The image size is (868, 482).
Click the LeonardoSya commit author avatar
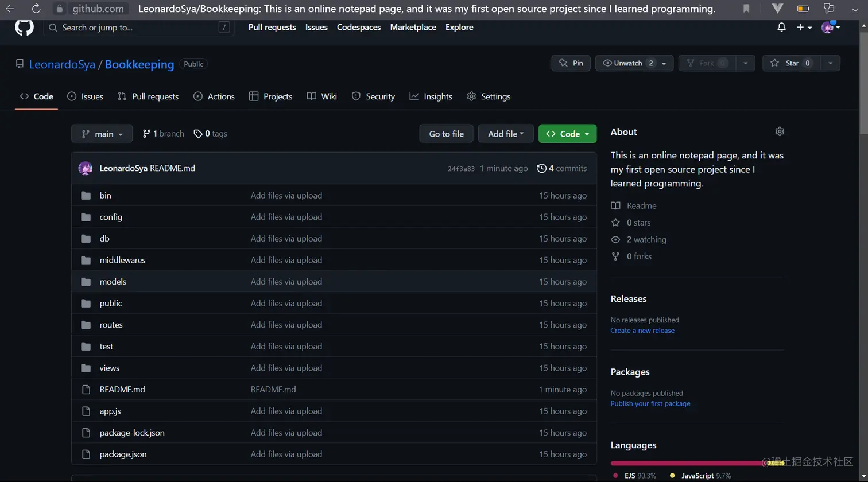click(x=86, y=168)
